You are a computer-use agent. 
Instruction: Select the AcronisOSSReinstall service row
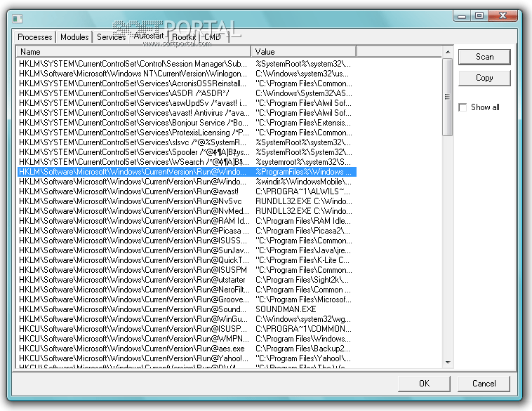click(x=187, y=83)
